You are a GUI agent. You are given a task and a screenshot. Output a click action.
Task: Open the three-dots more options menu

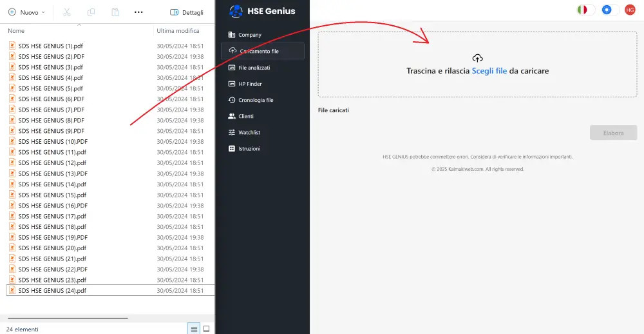(x=138, y=12)
